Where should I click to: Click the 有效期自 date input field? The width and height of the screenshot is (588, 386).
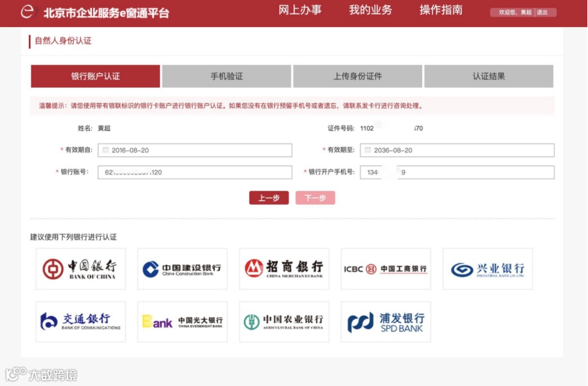(x=195, y=150)
